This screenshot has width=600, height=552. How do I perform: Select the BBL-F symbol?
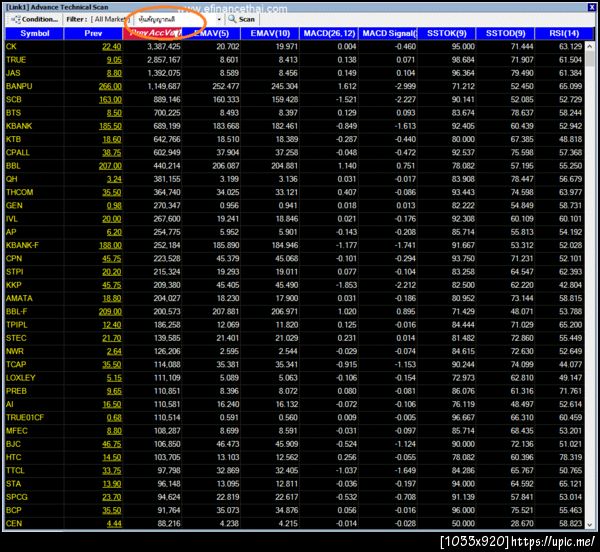coord(16,312)
